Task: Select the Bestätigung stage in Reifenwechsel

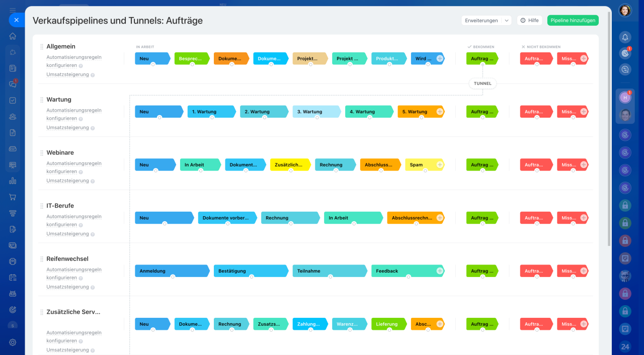Action: (x=251, y=271)
